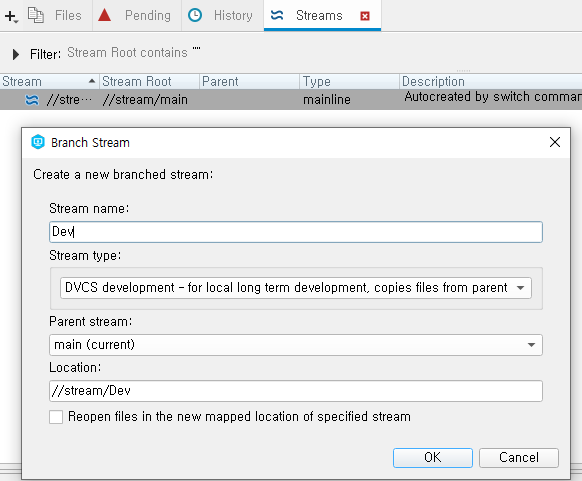Viewport: 582px width, 481px height.
Task: Click the Location input field
Action: tap(296, 391)
